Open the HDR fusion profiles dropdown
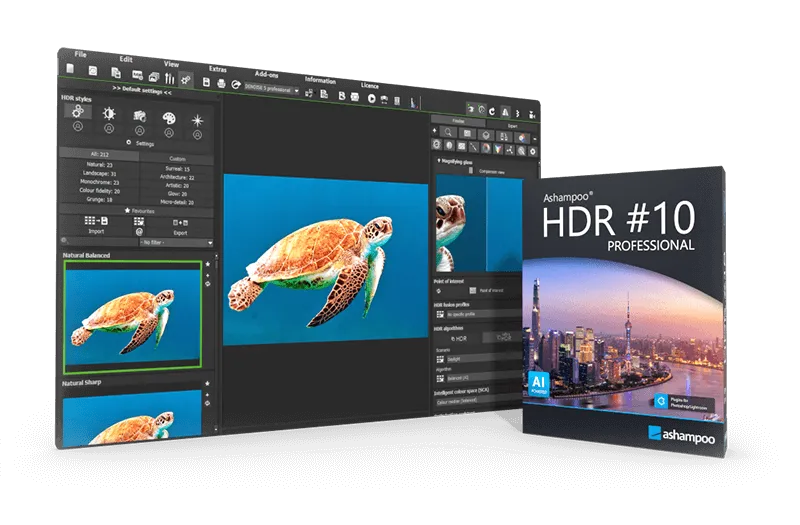 coord(484,314)
